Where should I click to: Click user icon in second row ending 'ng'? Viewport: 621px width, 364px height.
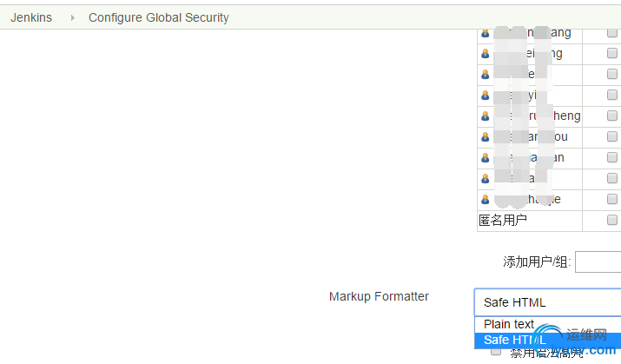[x=486, y=54]
